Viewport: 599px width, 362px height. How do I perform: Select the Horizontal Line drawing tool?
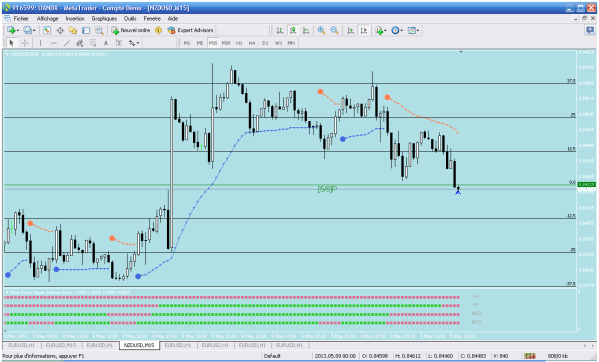tap(54, 43)
